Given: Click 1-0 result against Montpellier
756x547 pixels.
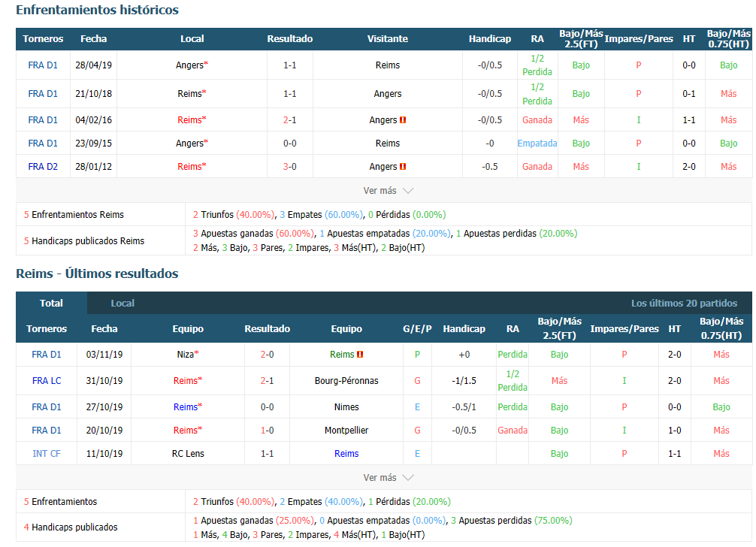Looking at the screenshot, I should 267,430.
